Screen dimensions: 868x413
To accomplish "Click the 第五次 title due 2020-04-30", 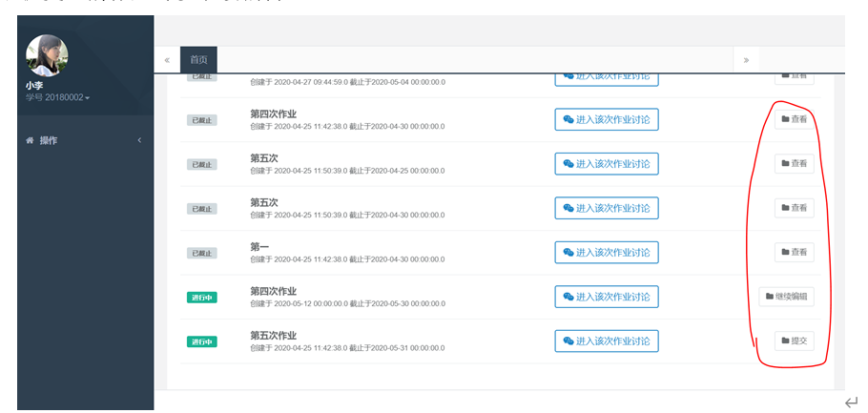I will pyautogui.click(x=264, y=202).
